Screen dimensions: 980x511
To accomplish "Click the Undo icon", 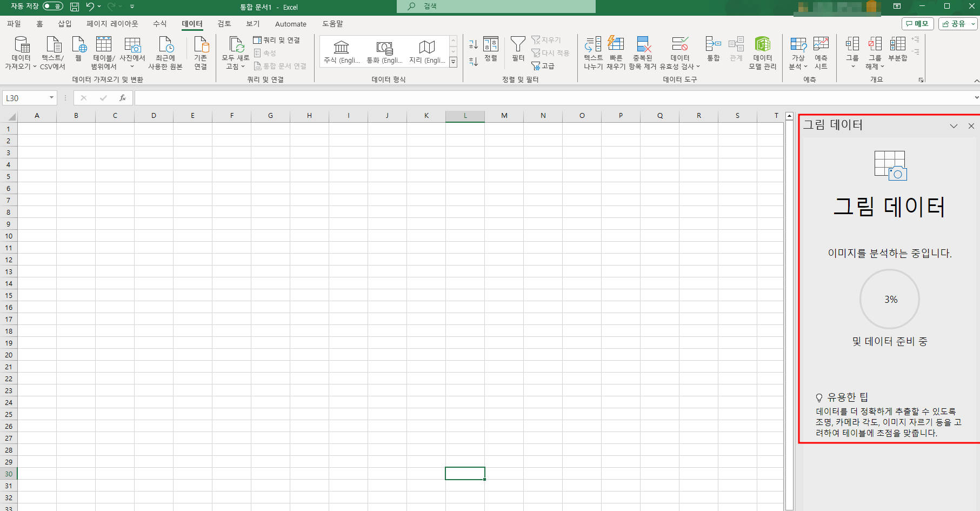I will [x=90, y=6].
